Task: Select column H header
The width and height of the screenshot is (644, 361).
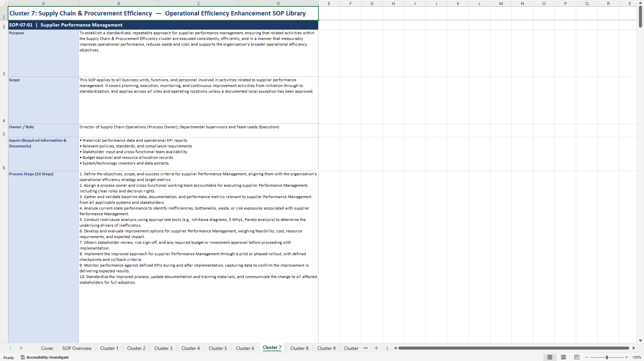Action: (x=393, y=3)
